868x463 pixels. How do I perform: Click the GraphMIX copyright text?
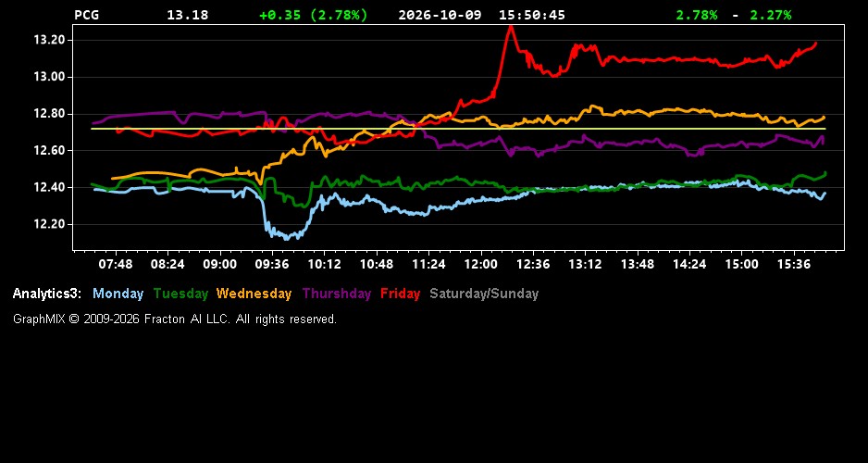click(x=175, y=319)
